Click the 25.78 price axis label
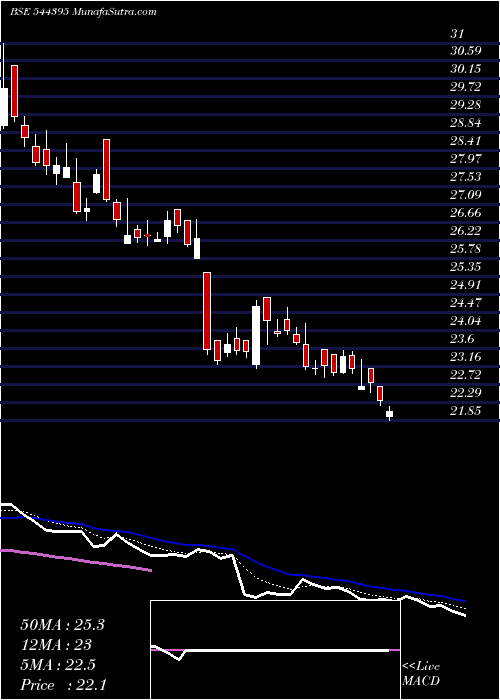This screenshot has height=700, width=500. coord(466,249)
